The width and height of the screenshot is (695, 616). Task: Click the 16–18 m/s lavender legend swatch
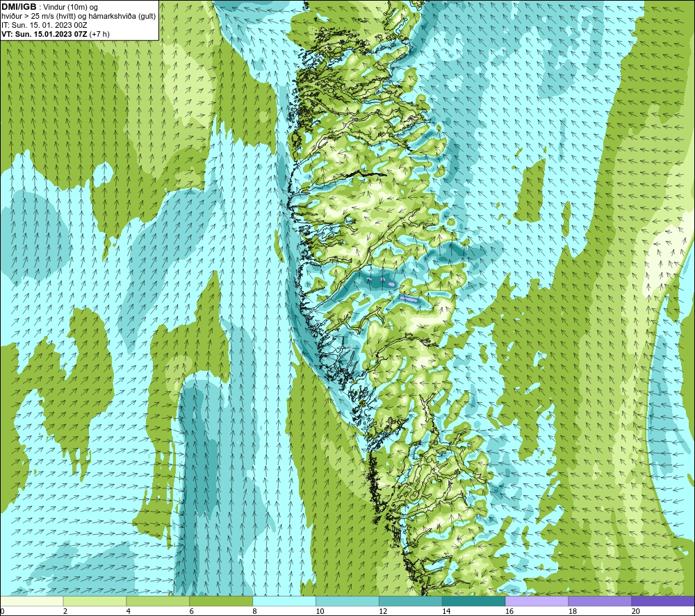pyautogui.click(x=537, y=601)
